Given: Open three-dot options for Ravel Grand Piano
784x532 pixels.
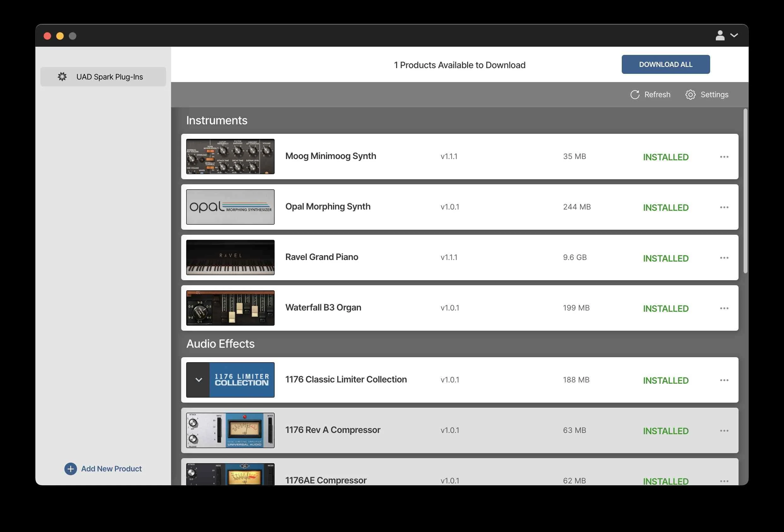Looking at the screenshot, I should [724, 258].
